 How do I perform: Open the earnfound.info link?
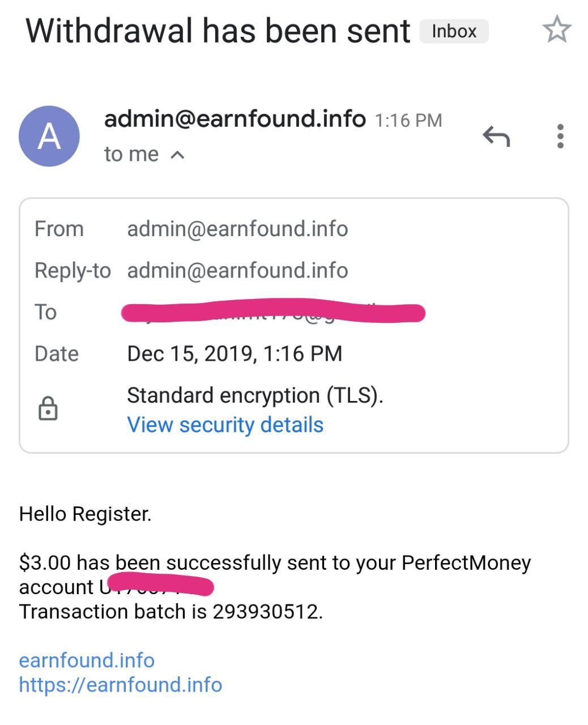[x=87, y=660]
